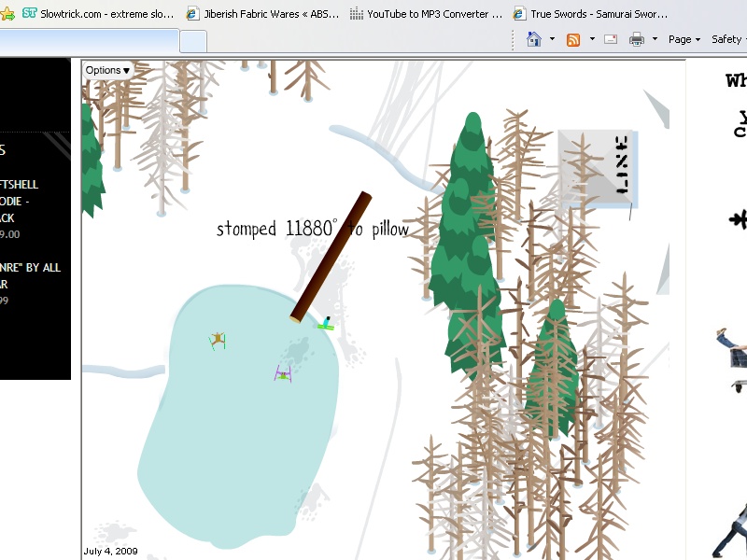Viewport: 747px width, 560px height.
Task: Click the brown skier on the pond
Action: pos(218,340)
